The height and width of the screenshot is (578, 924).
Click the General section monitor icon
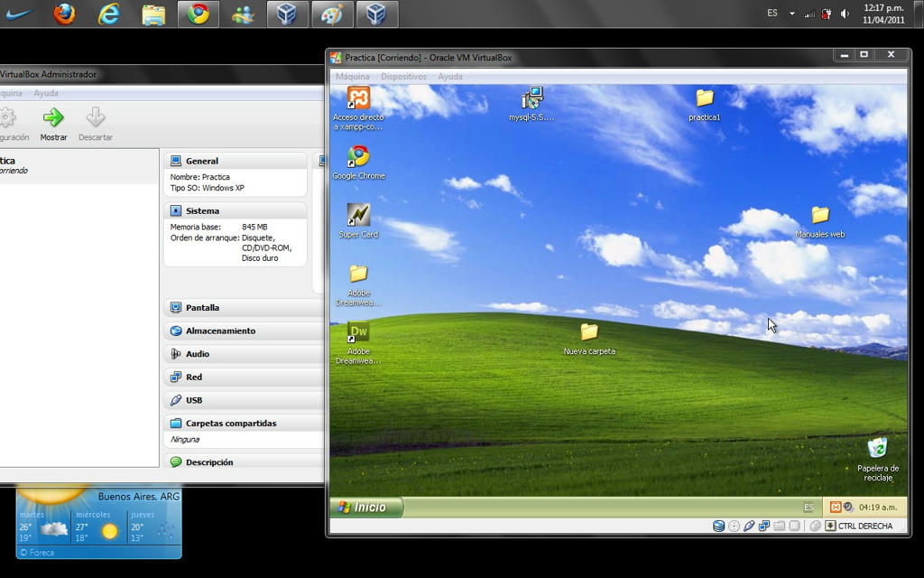tap(176, 161)
